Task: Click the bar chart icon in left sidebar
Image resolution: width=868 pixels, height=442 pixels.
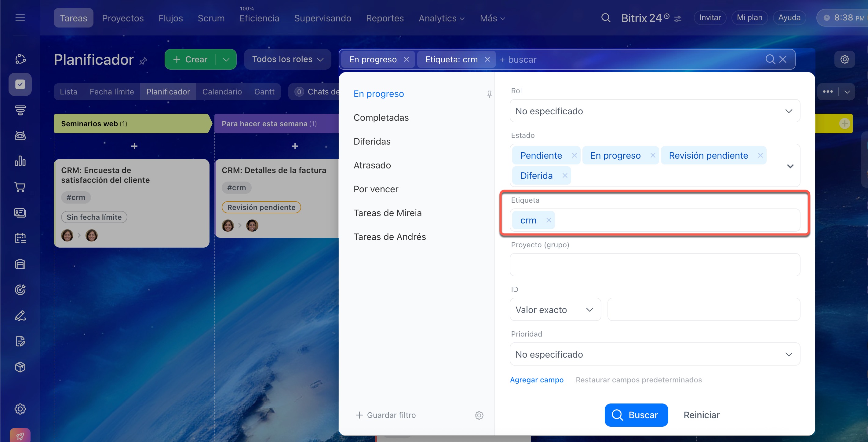Action: (x=20, y=161)
